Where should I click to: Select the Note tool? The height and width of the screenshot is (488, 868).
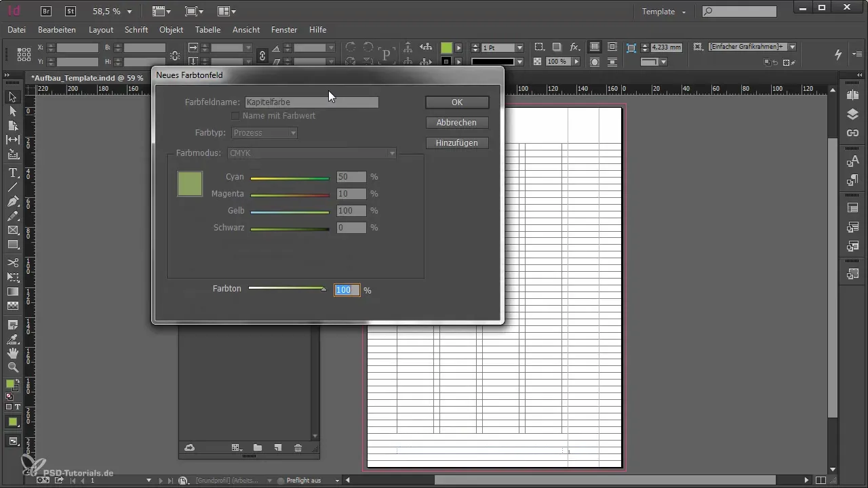12,325
